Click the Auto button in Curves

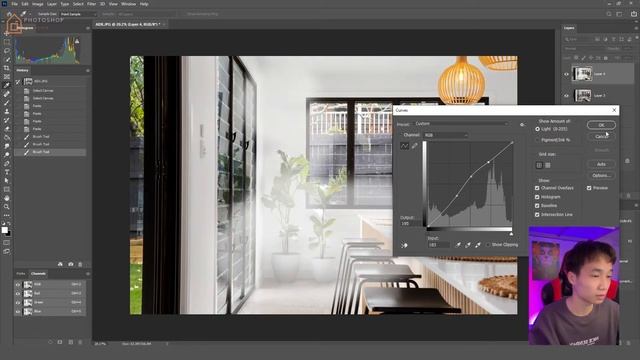(x=601, y=164)
